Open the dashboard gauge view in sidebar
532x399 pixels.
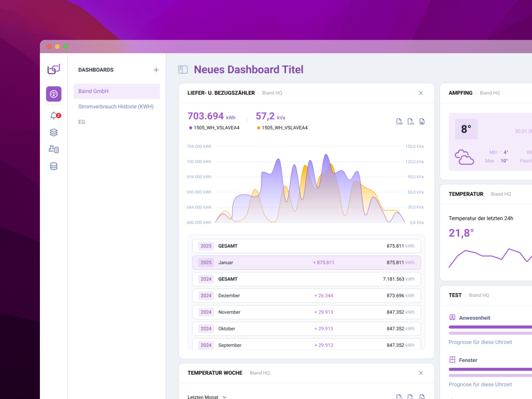(x=53, y=94)
